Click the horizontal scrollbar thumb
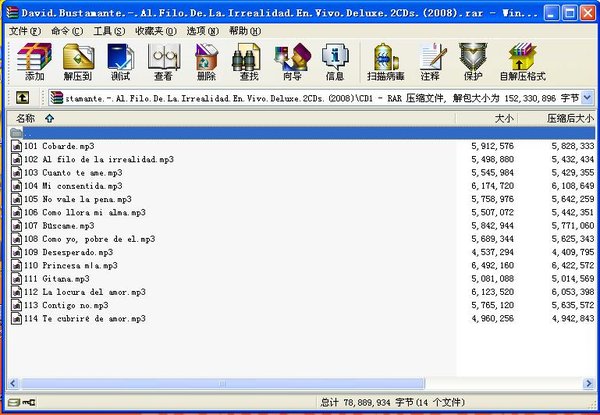This screenshot has width=600, height=415. coord(223,383)
